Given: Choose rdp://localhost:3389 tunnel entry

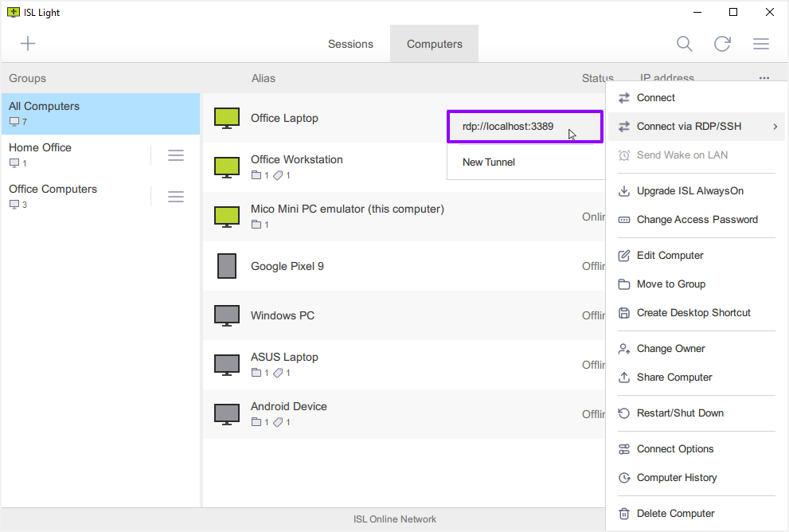Looking at the screenshot, I should click(x=508, y=126).
